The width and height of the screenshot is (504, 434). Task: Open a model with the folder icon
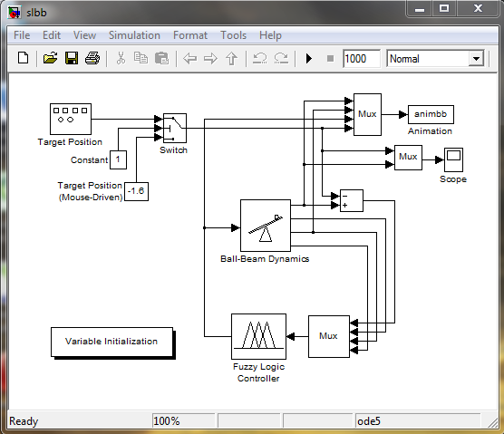50,59
